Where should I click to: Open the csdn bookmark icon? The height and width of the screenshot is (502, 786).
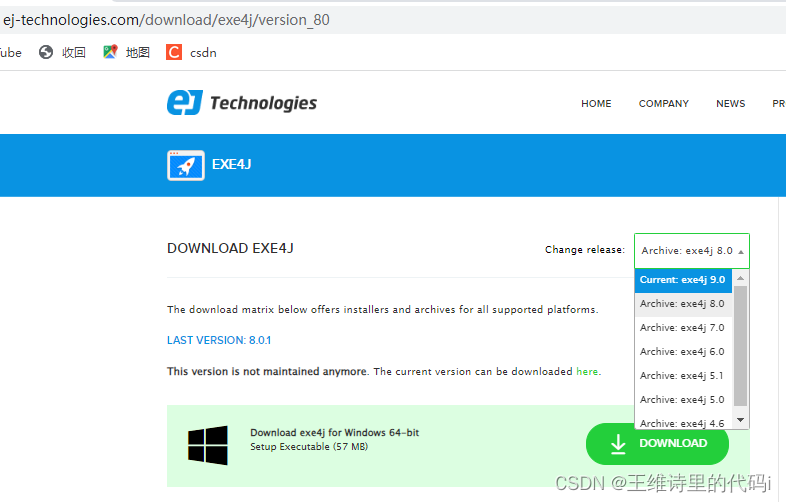click(173, 52)
